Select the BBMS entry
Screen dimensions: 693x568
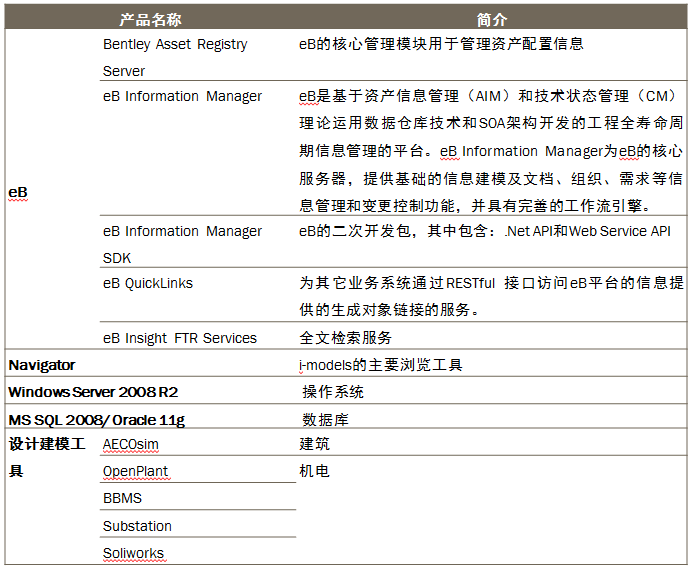click(x=123, y=498)
